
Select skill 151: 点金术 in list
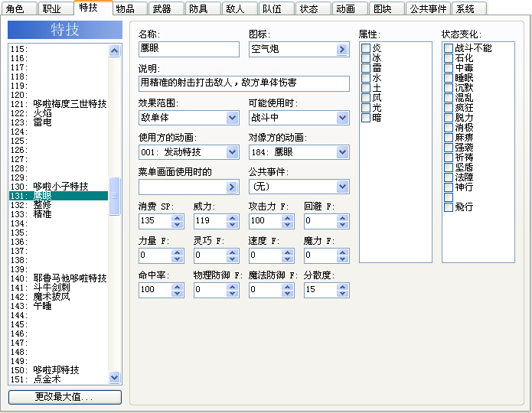[58, 379]
